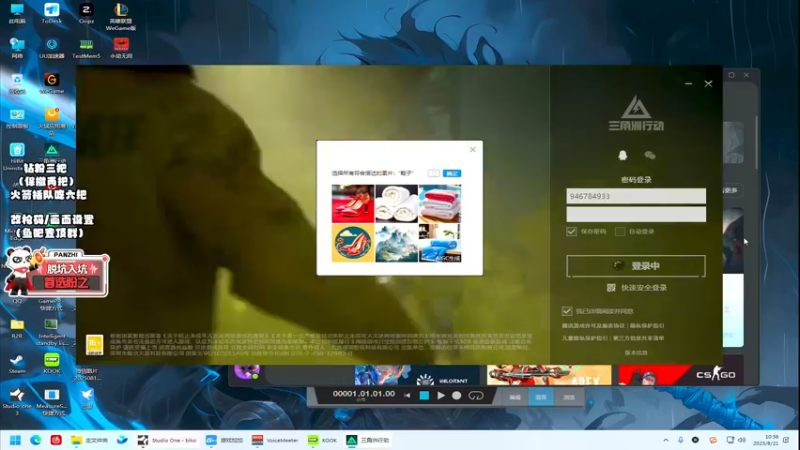Click the timecode 00001.01.01.00 display

click(x=363, y=394)
